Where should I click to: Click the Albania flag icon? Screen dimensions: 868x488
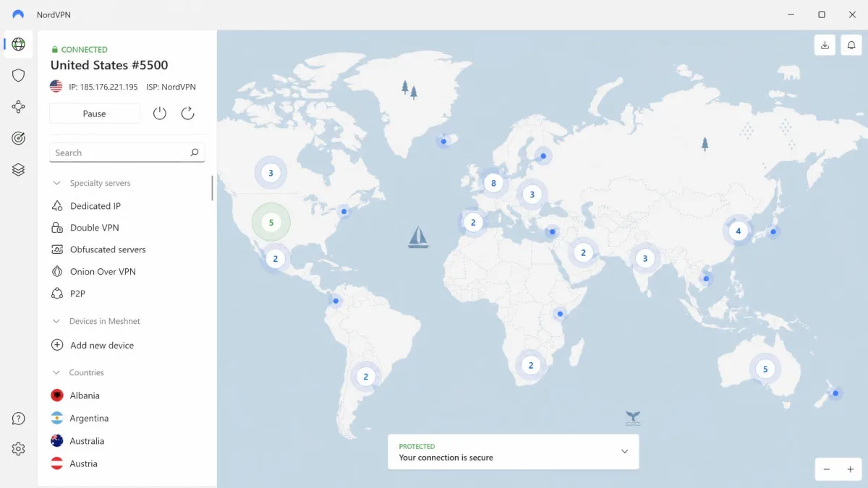(57, 395)
